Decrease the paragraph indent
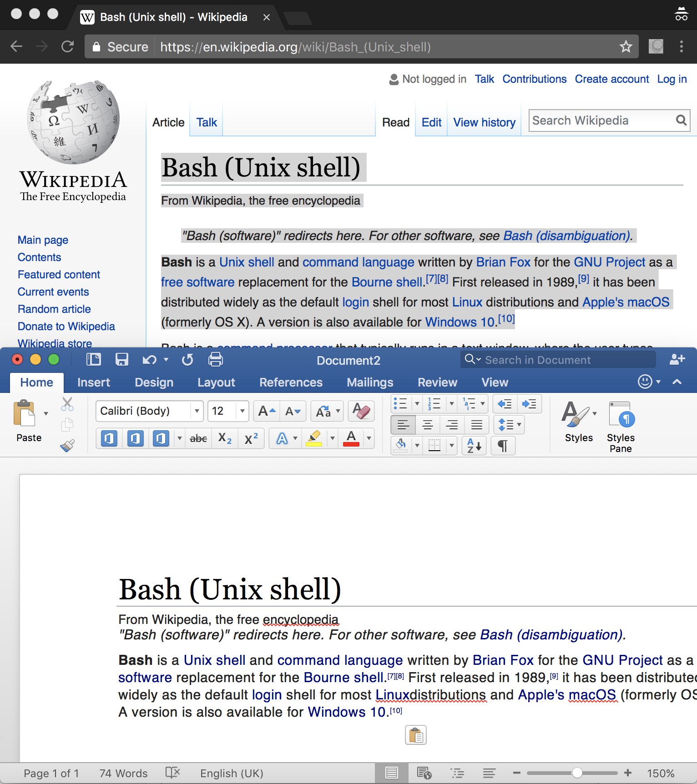This screenshot has height=784, width=697. click(505, 403)
